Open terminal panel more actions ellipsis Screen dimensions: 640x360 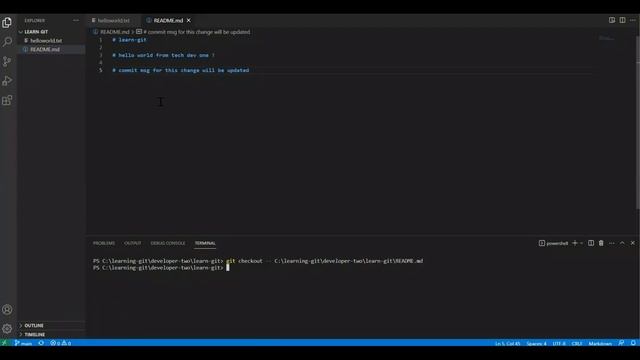[x=611, y=243]
